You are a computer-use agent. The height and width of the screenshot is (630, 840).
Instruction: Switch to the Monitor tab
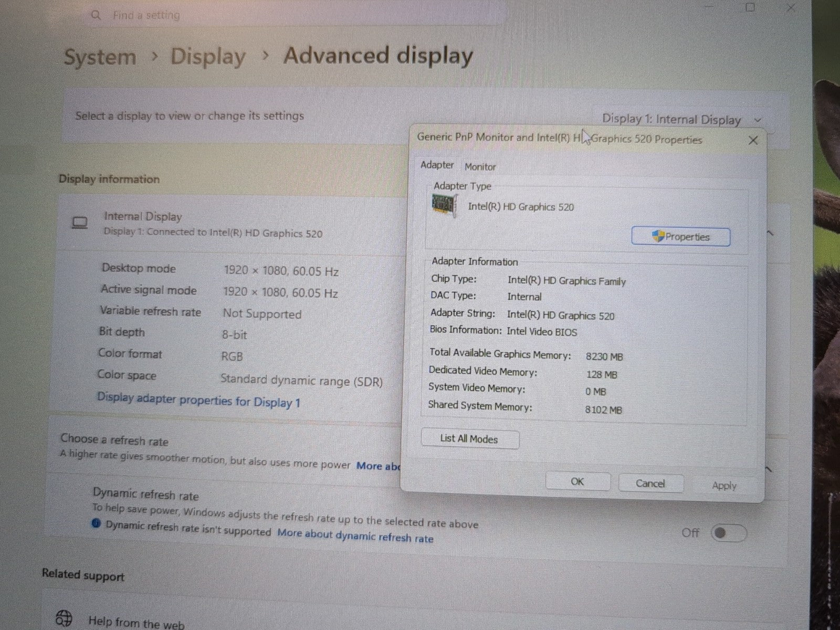click(480, 166)
